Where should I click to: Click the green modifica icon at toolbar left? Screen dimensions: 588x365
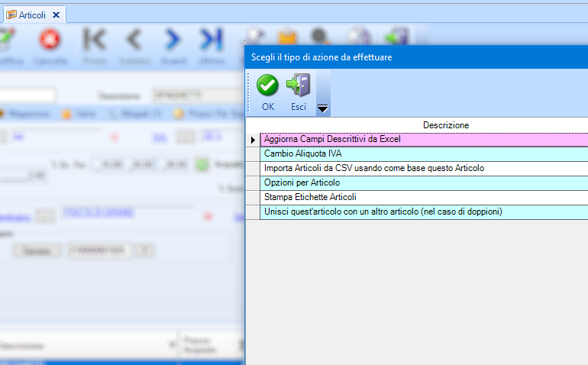coord(8,40)
